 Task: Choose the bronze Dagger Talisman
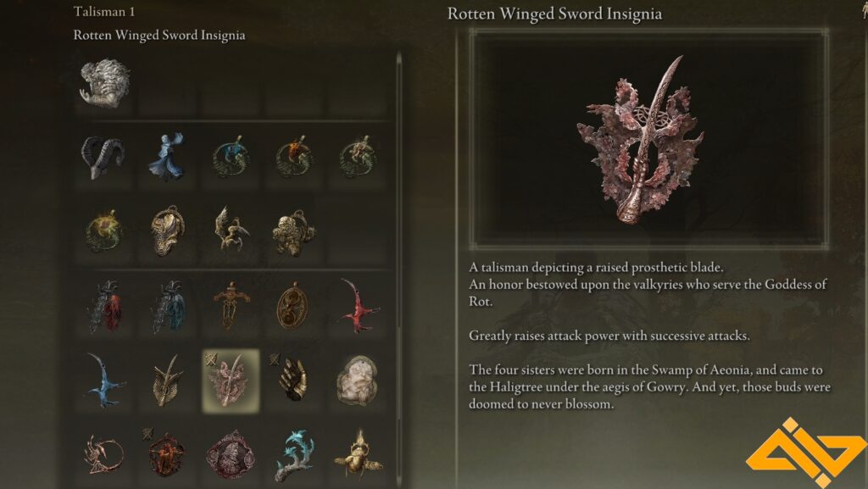pyautogui.click(x=231, y=307)
